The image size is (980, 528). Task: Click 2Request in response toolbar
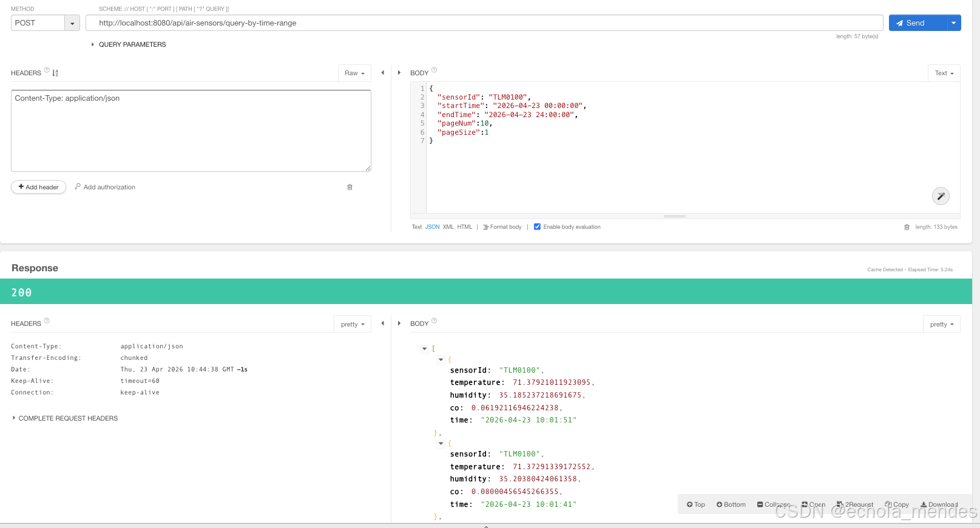tap(855, 504)
